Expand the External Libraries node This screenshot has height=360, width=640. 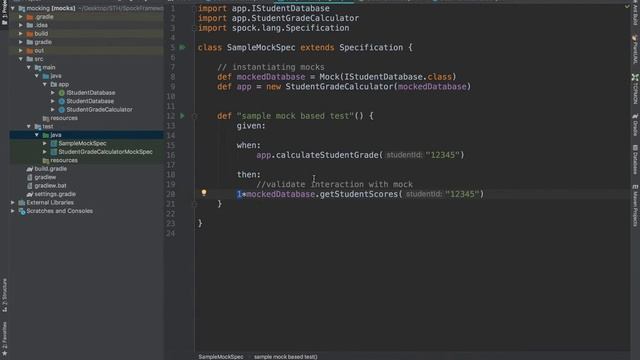tap(13, 202)
